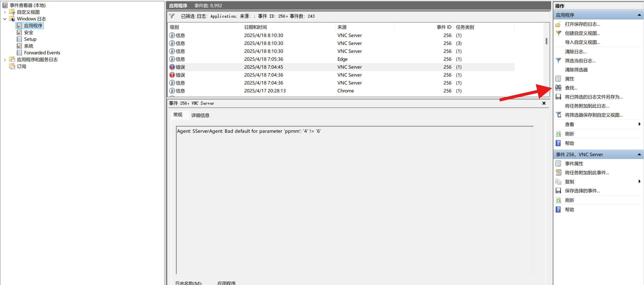
Task: Click the 创建自定义视图 funnel icon
Action: click(x=558, y=33)
